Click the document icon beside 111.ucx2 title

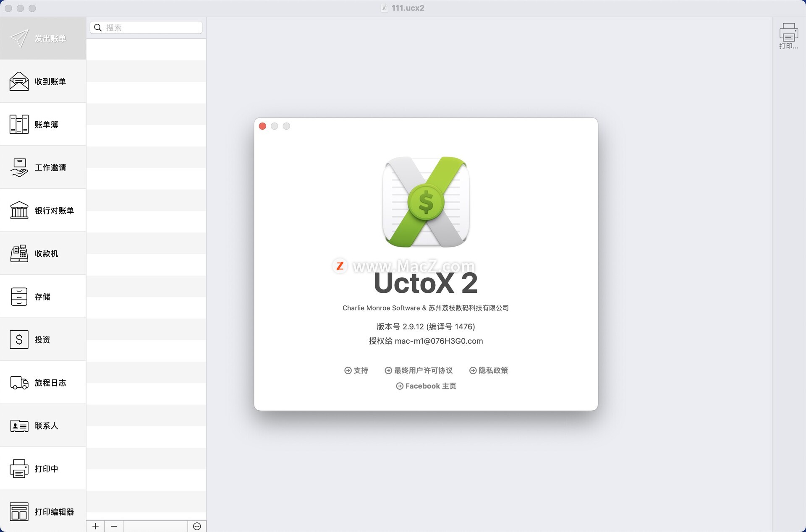click(384, 8)
